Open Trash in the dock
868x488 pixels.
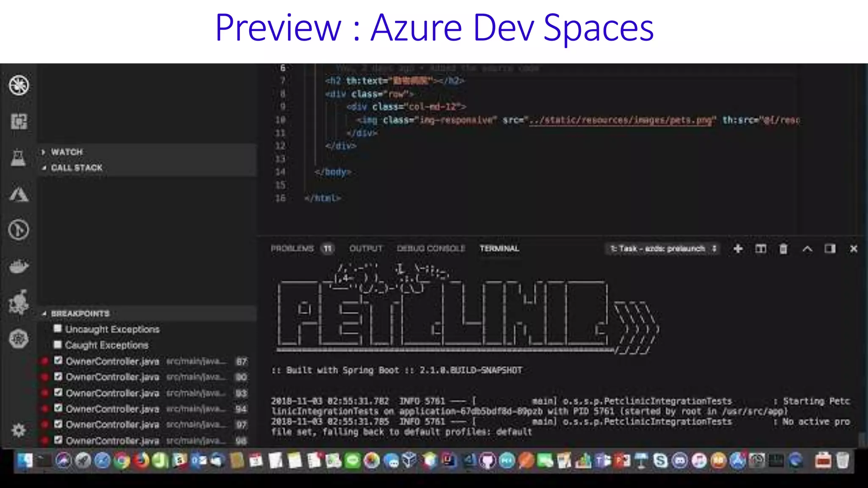(843, 461)
